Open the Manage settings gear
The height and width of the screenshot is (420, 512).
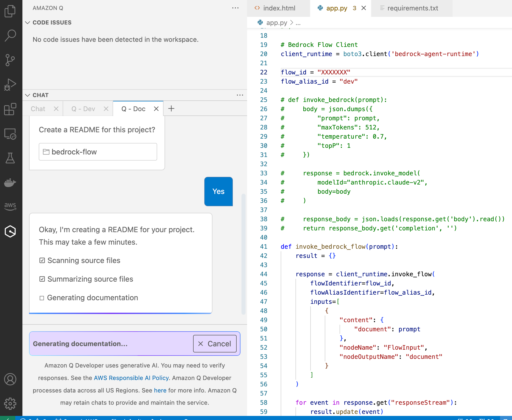[x=10, y=404]
